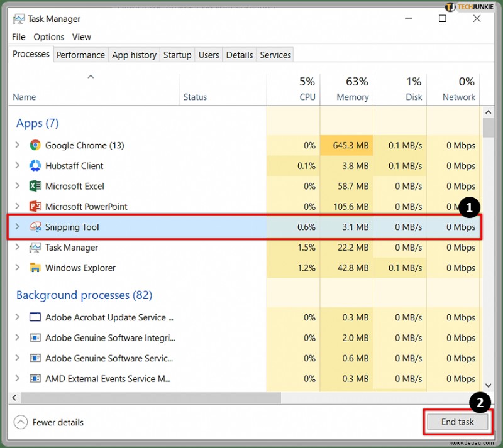Select the Google Chrome (13) name
This screenshot has width=503, height=448.
pyautogui.click(x=85, y=145)
